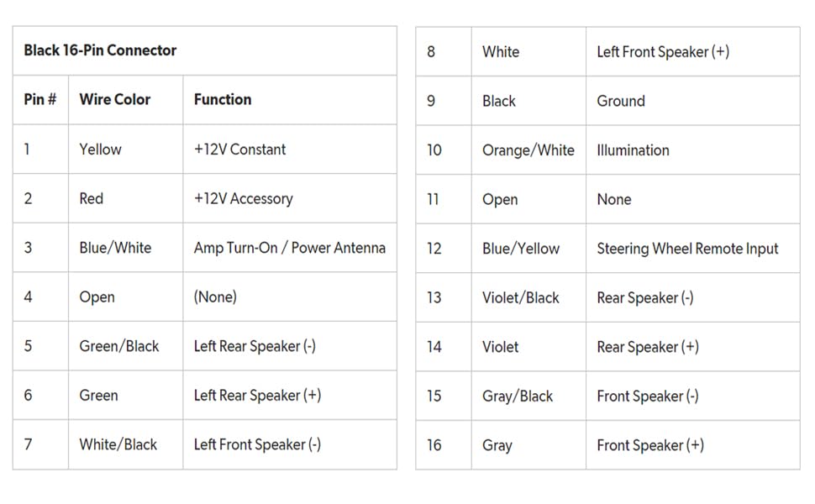The image size is (815, 504).
Task: Select the Gray/Black wire color cell
Action: pyautogui.click(x=517, y=396)
